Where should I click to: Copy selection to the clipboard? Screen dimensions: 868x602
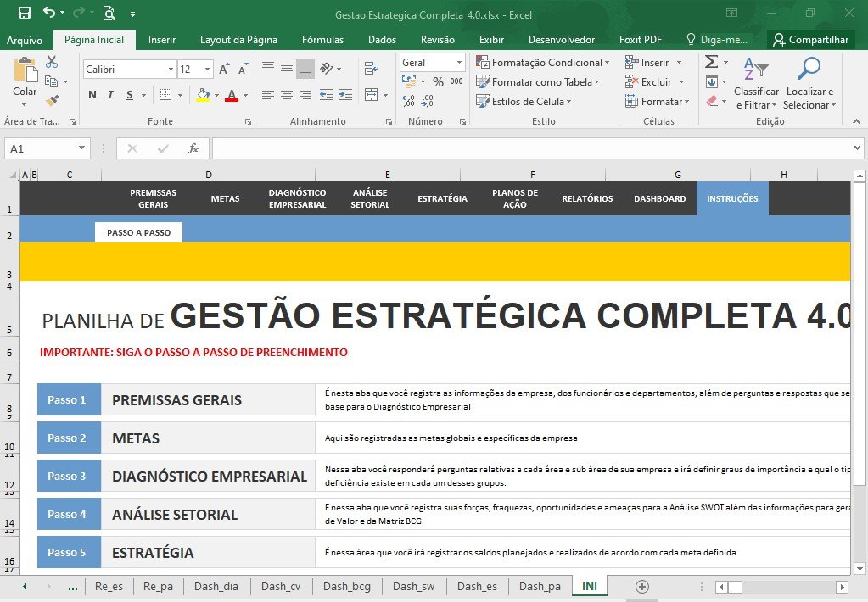pos(52,81)
